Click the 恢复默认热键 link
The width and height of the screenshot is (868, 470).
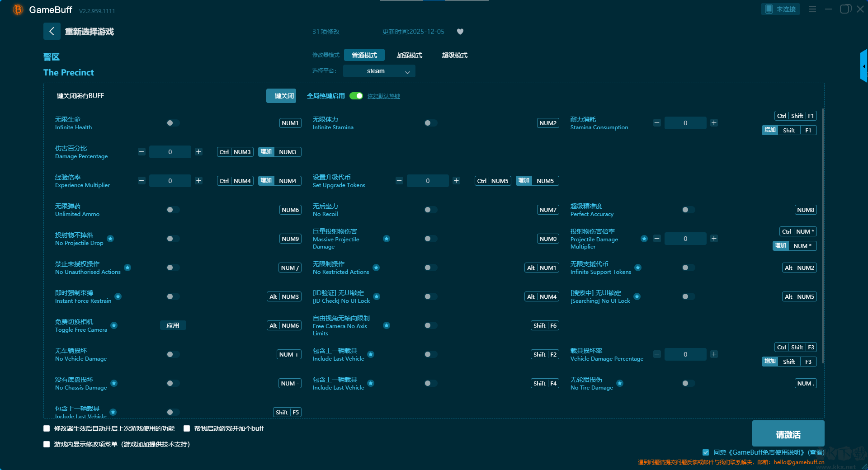point(383,96)
